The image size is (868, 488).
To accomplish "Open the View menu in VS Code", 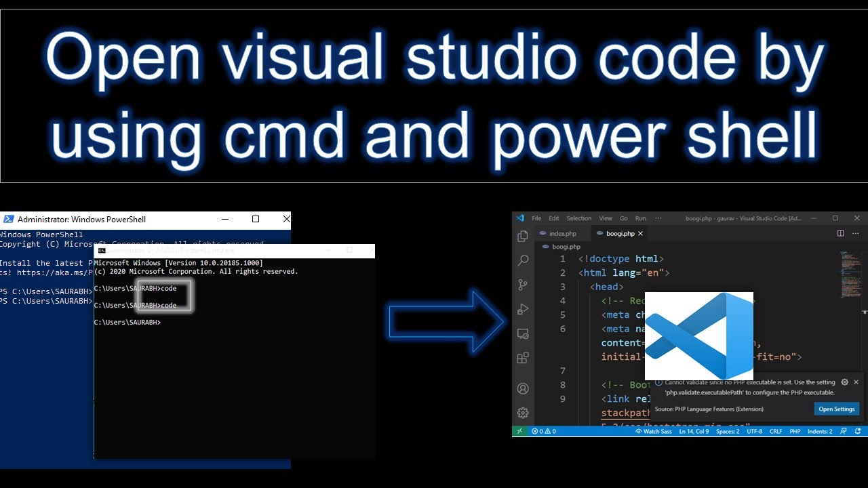I will 606,218.
